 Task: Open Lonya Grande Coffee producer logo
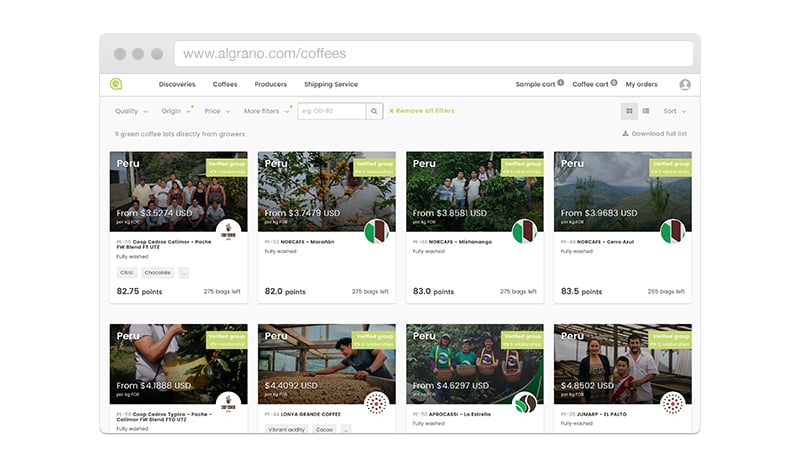point(377,404)
